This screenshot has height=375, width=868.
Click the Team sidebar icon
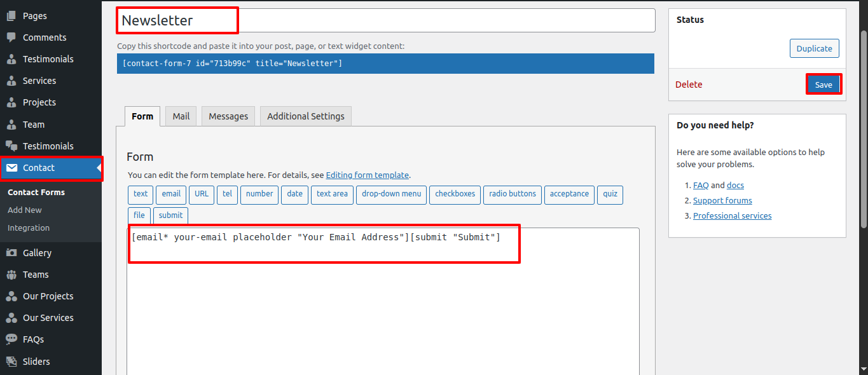[11, 125]
